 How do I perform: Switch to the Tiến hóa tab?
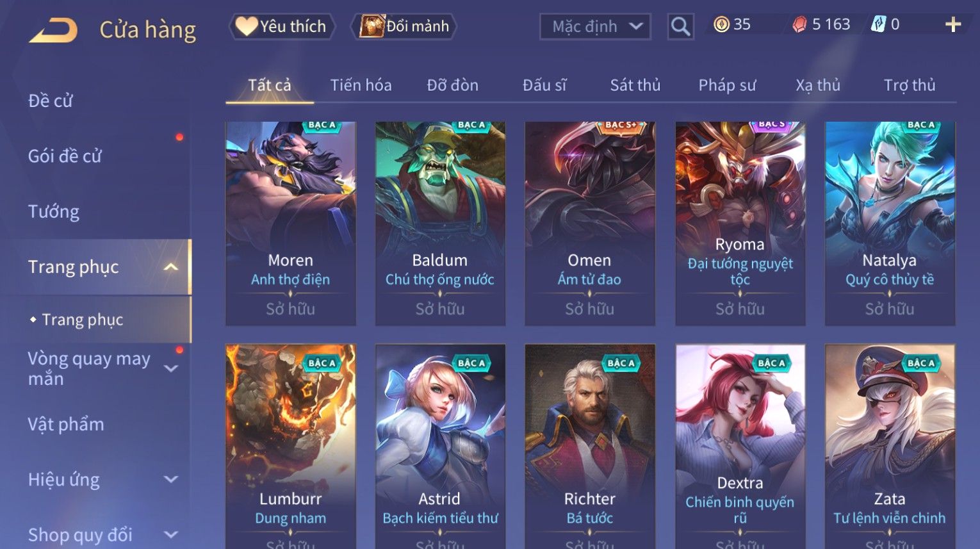point(361,85)
